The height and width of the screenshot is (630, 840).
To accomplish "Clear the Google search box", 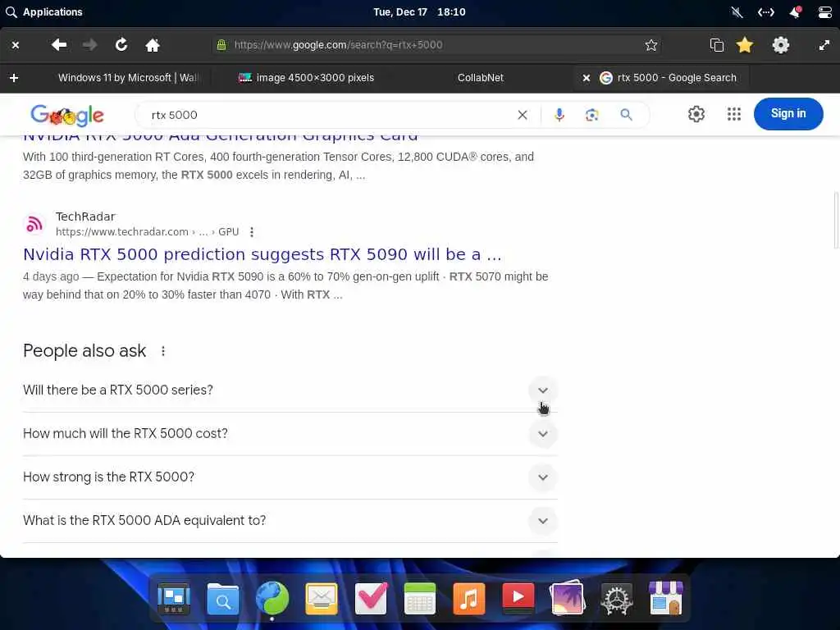I will 523,115.
